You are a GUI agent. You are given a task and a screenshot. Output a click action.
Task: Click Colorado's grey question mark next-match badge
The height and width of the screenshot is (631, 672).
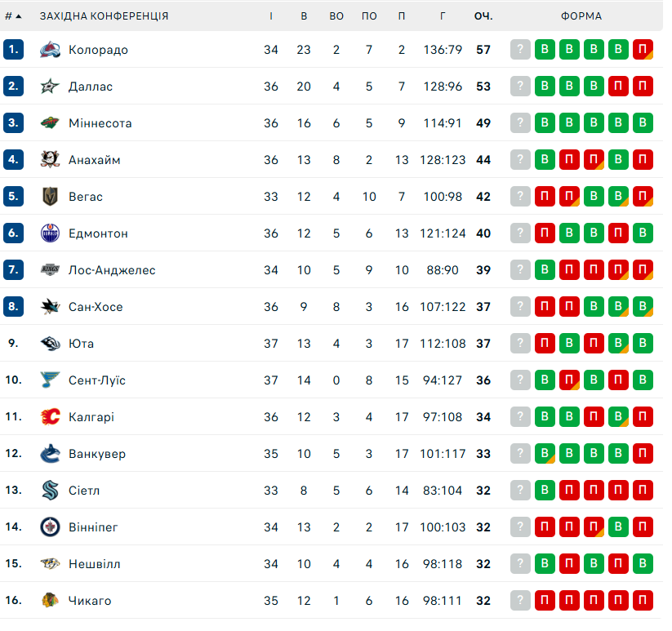coord(521,50)
